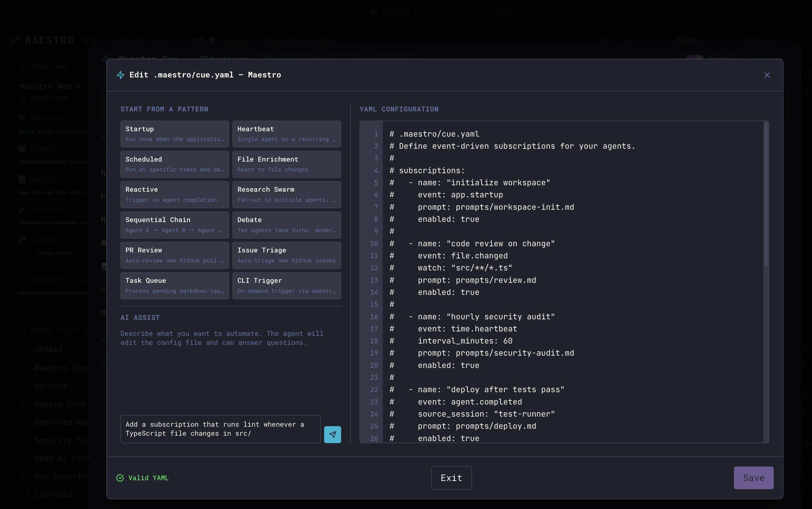
Task: Click the 'Valid YAML' status text
Action: click(x=149, y=478)
